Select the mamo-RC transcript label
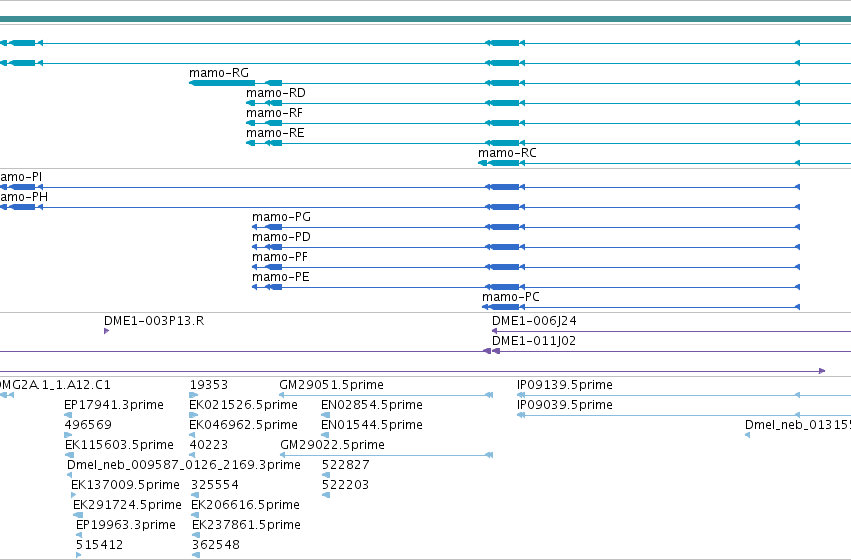Image resolution: width=851 pixels, height=560 pixels. pyautogui.click(x=507, y=153)
